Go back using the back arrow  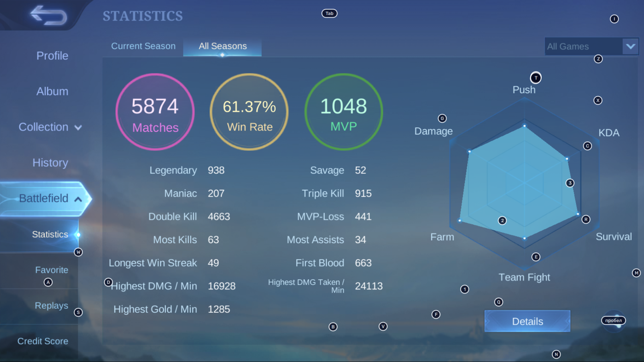(x=48, y=15)
